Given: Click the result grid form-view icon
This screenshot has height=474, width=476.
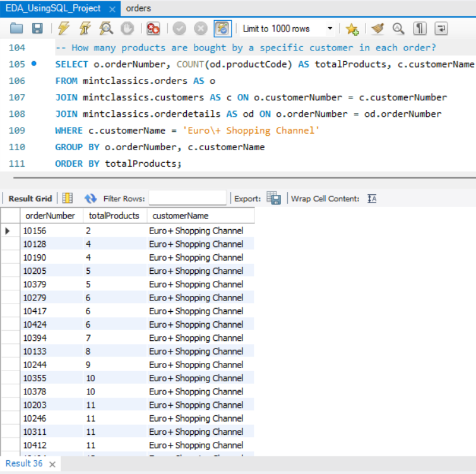Looking at the screenshot, I should tap(68, 198).
